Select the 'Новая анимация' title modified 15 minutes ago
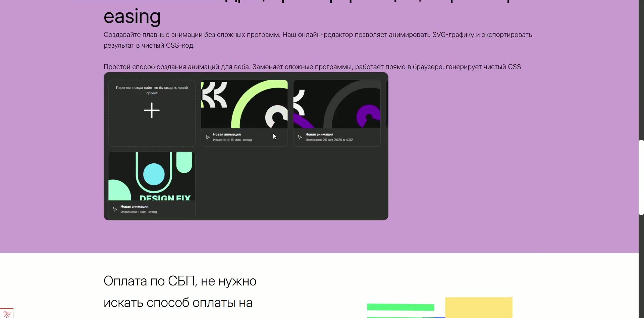 [227, 135]
